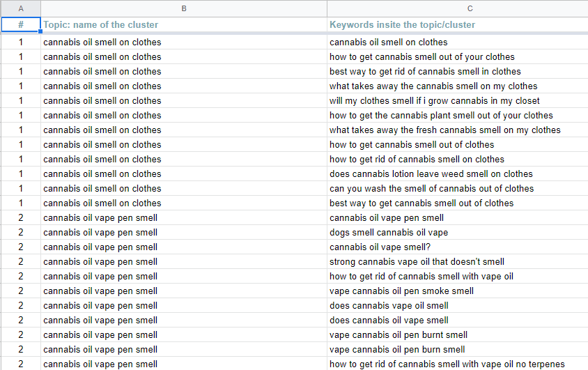The image size is (588, 370).
Task: Select cell 'what takes away the fresh cannabis smell on my clothes'
Action: click(x=458, y=130)
